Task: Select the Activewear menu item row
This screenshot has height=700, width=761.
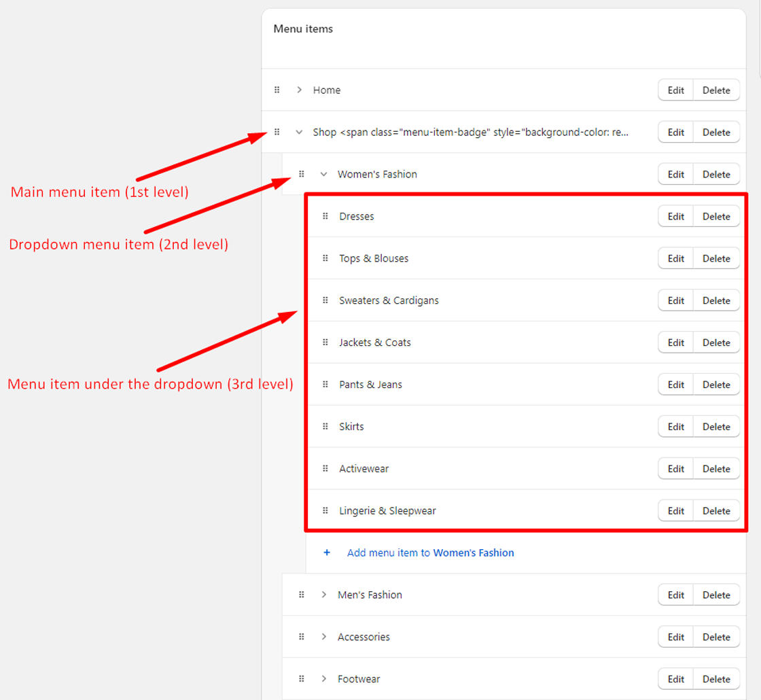Action: point(364,469)
